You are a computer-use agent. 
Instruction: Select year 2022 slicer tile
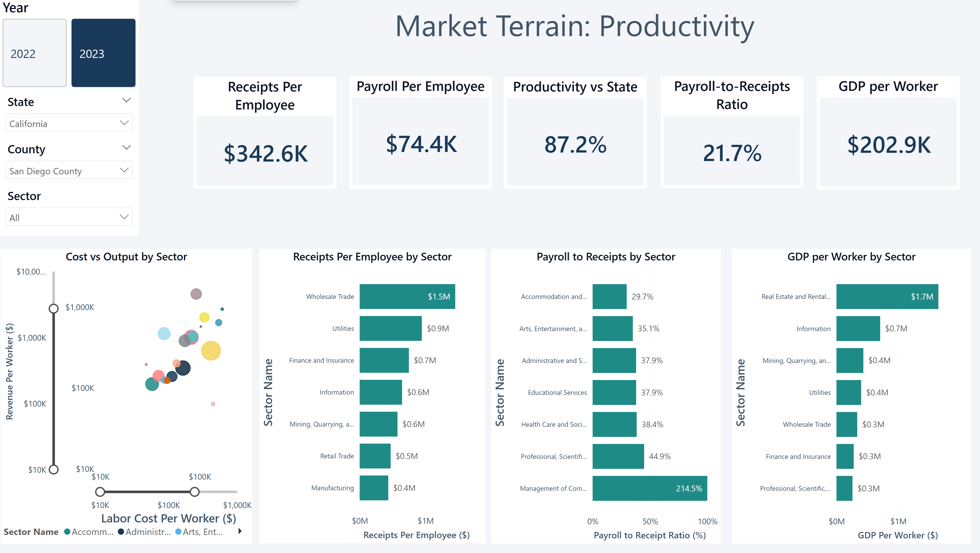pos(35,53)
